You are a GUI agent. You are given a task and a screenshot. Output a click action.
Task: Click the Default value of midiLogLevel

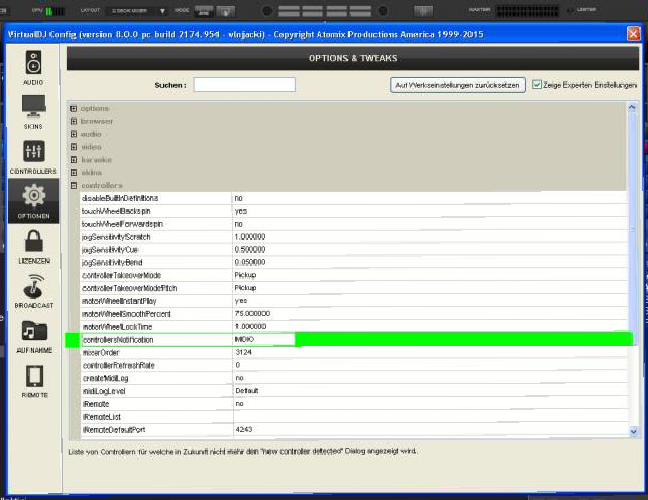point(247,390)
